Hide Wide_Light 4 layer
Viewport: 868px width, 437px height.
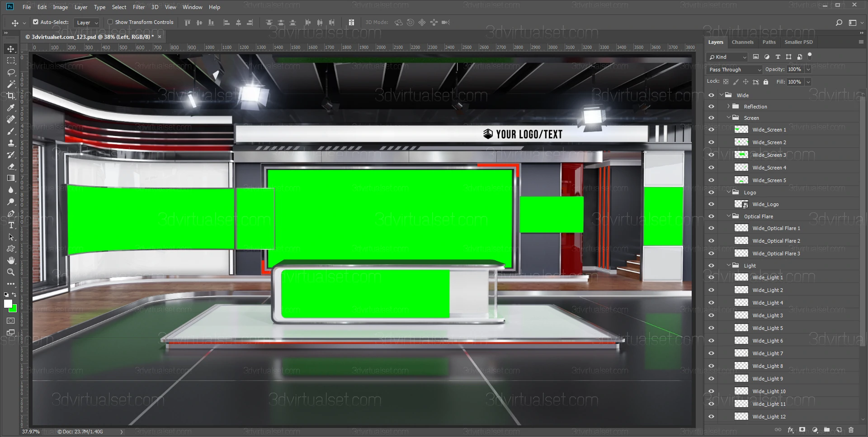click(x=711, y=303)
